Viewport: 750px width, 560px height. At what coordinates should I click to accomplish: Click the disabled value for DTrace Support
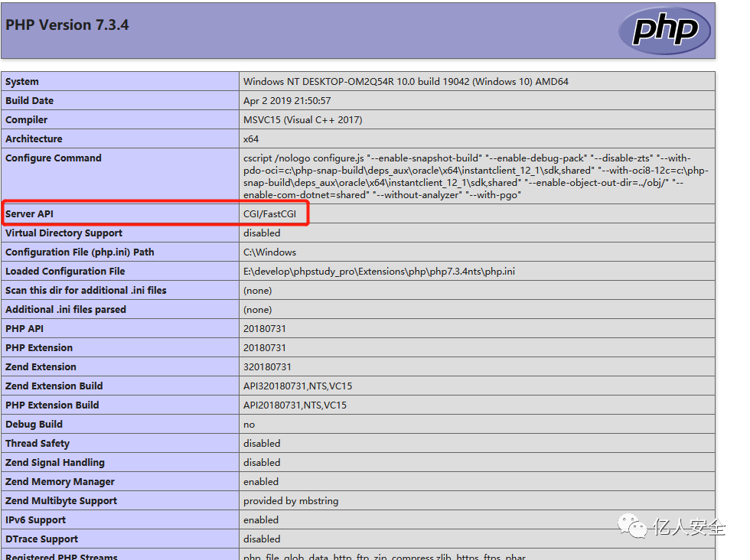click(x=262, y=539)
